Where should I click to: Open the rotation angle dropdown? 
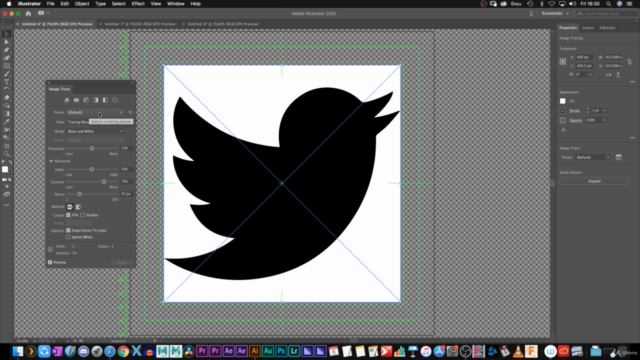pyautogui.click(x=590, y=75)
